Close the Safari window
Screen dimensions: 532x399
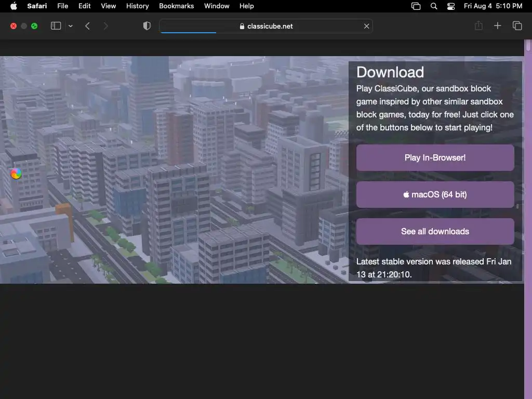[x=14, y=26]
